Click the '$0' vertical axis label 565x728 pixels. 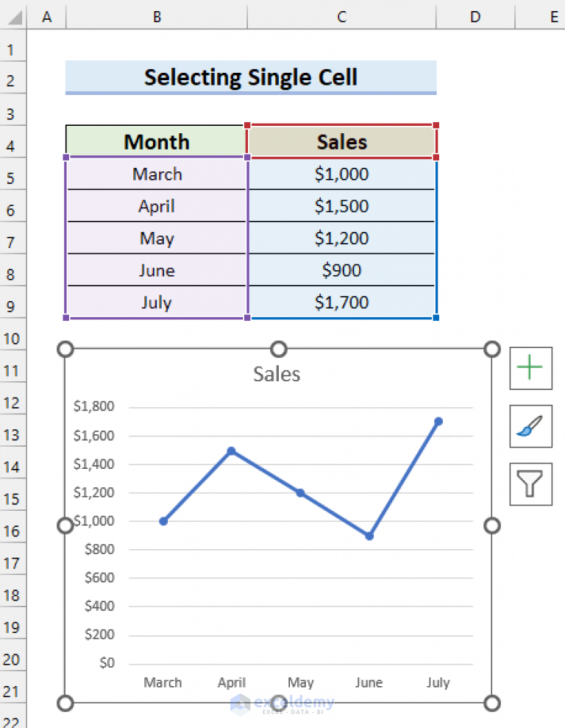point(107,662)
